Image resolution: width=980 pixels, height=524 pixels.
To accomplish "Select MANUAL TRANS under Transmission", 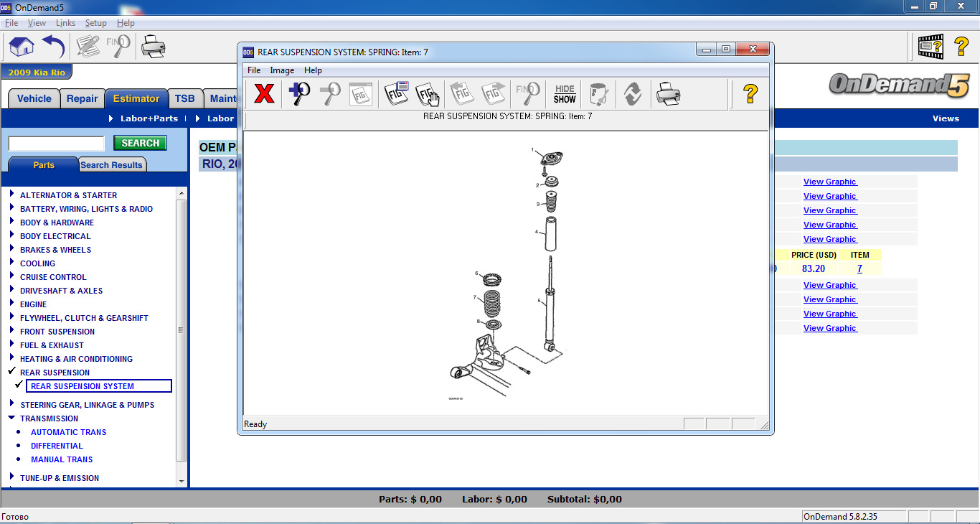I will [x=62, y=459].
